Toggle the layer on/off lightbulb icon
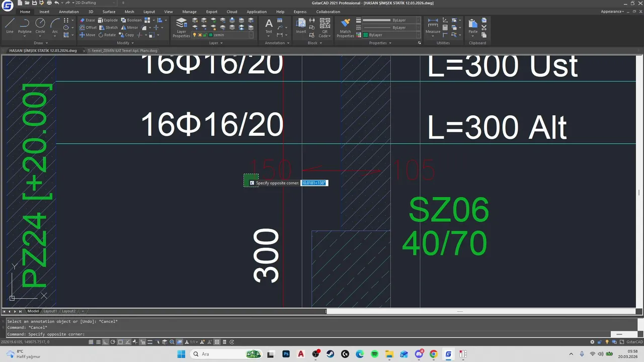The image size is (644, 362). [x=195, y=35]
